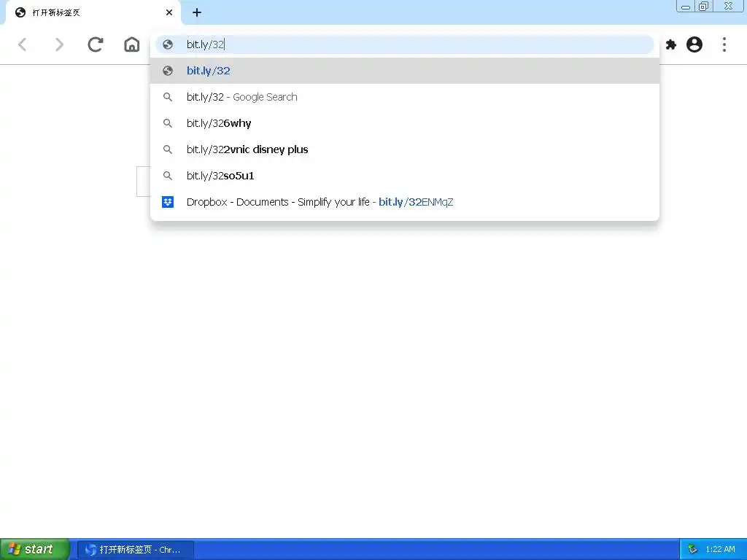This screenshot has width=747, height=560.
Task: Choose bit.ly/32 - Google Search suggestion
Action: [404, 97]
